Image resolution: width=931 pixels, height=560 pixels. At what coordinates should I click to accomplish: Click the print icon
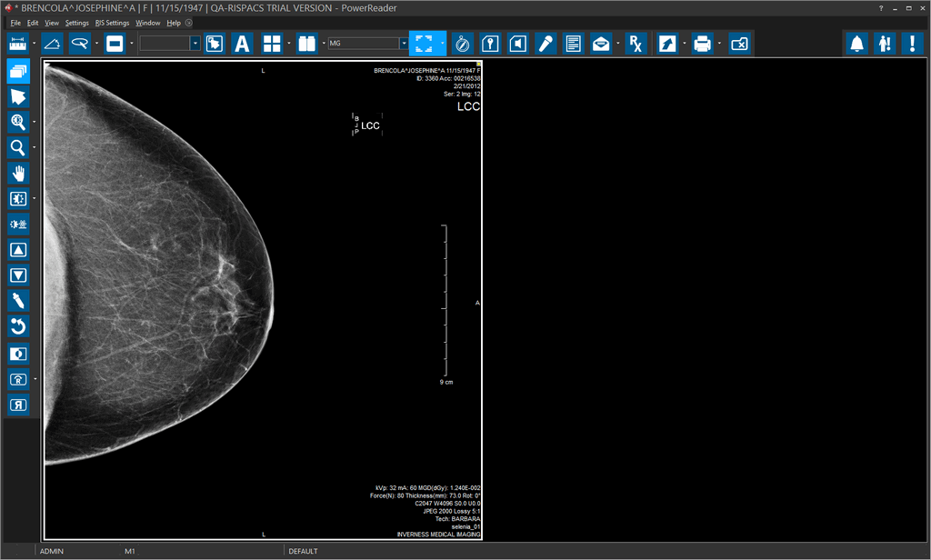[x=702, y=43]
